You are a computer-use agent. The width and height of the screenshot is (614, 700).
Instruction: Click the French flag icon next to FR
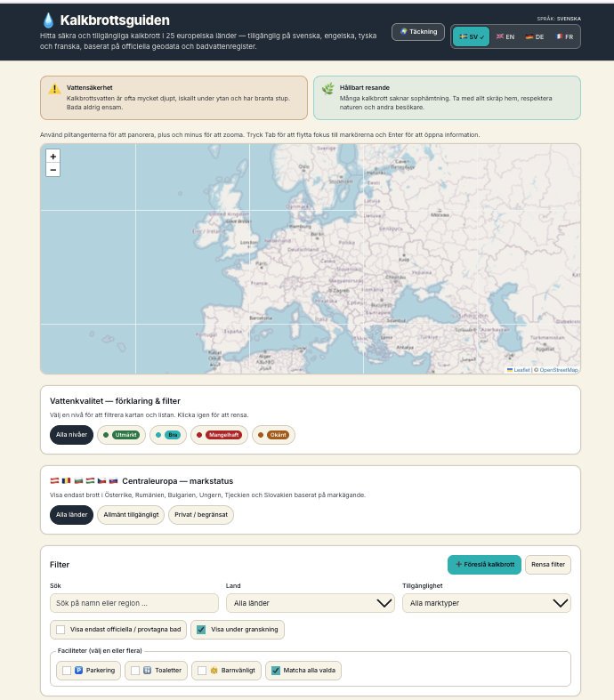(x=560, y=36)
